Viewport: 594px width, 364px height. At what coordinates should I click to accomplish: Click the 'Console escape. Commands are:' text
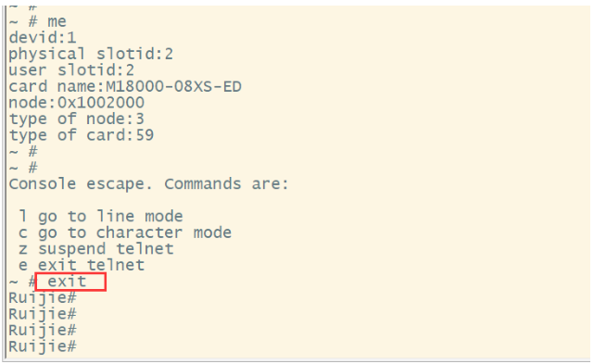click(149, 184)
